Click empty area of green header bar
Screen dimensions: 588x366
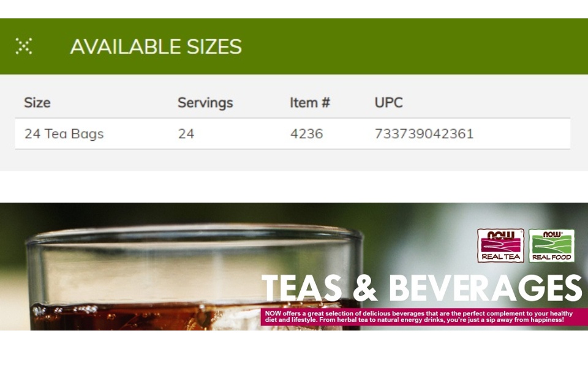click(x=412, y=47)
